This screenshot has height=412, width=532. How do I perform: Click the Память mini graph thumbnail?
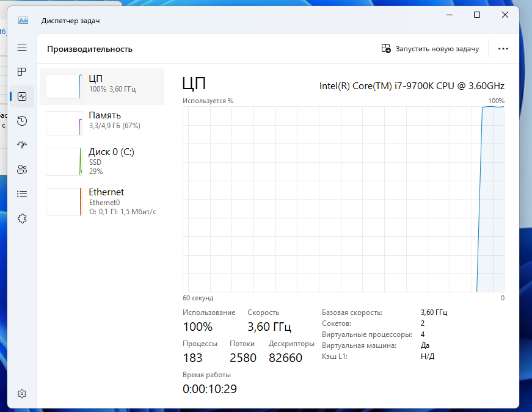(64, 123)
